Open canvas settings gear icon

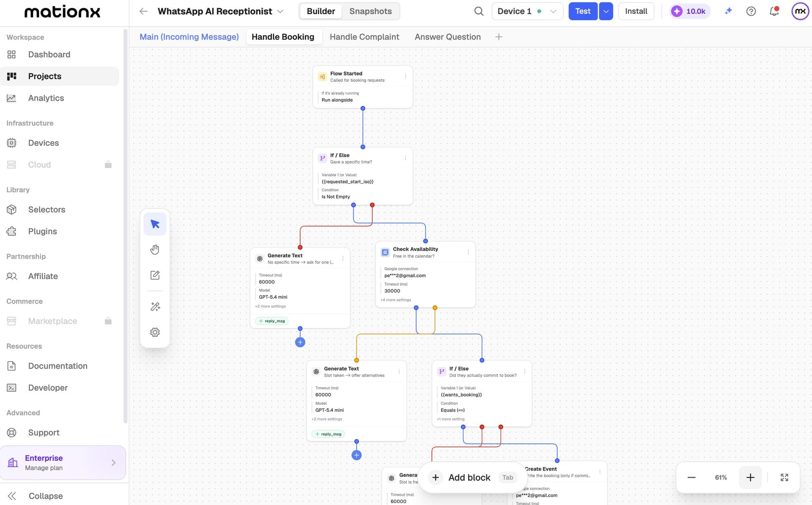pos(155,332)
